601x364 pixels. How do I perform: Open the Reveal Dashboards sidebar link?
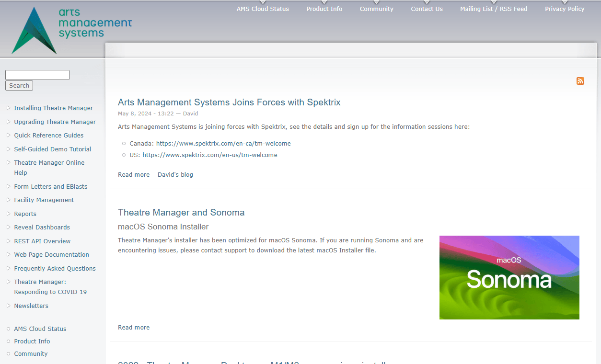pos(42,227)
